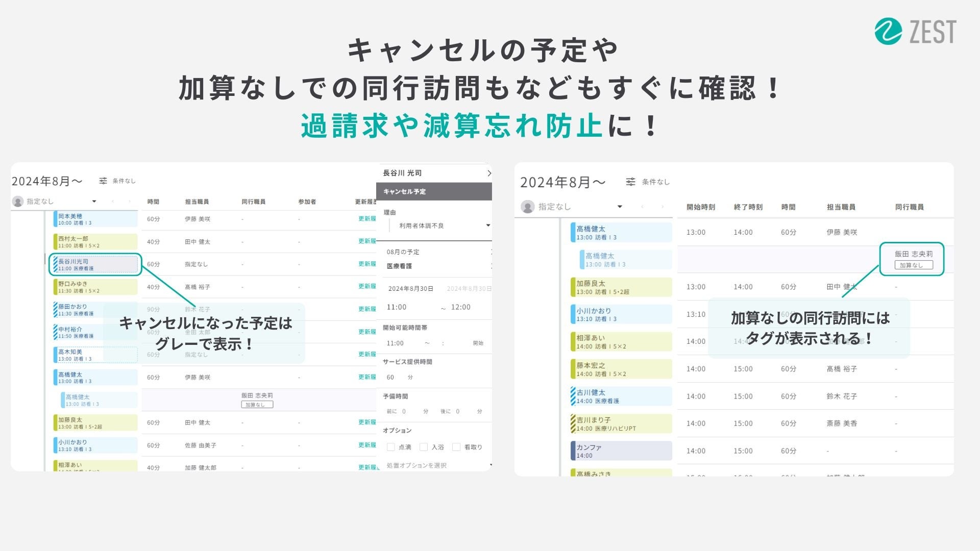Click the ZEST logo

click(915, 32)
